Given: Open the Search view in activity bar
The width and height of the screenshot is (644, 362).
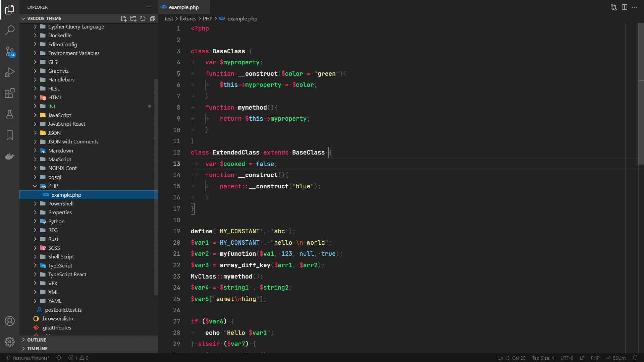Looking at the screenshot, I should click(10, 30).
